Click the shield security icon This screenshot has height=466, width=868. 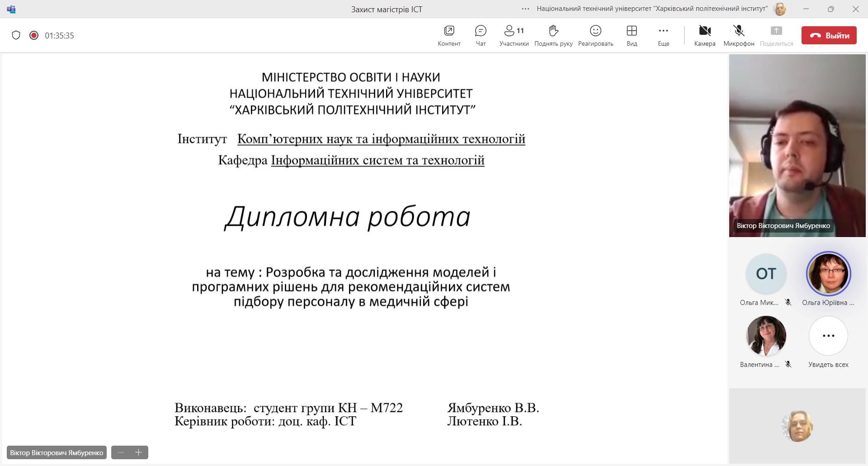(x=16, y=35)
